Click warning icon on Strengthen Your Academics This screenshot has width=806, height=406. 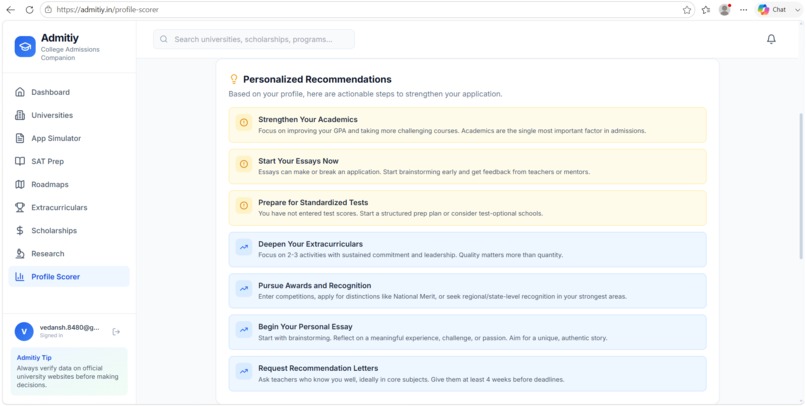click(244, 122)
